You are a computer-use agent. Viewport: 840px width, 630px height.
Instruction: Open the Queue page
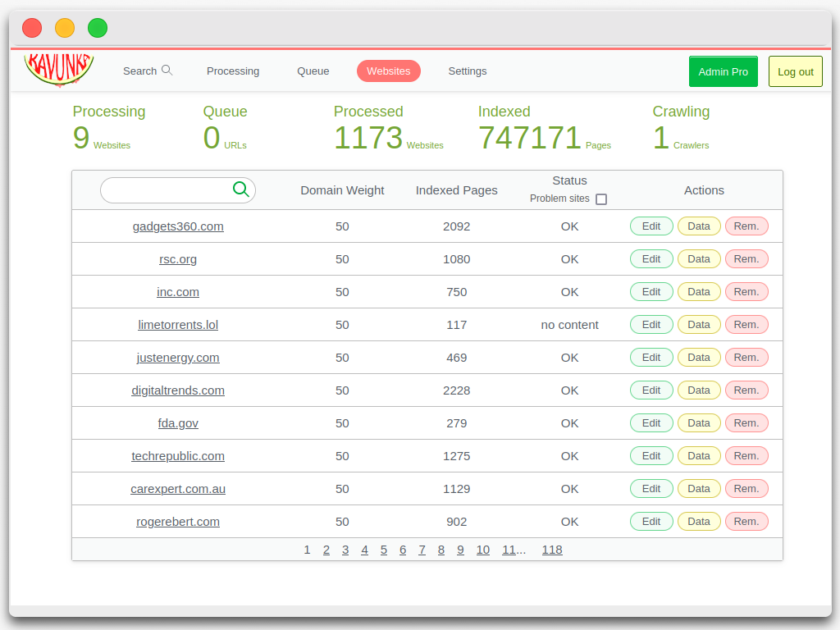click(313, 71)
